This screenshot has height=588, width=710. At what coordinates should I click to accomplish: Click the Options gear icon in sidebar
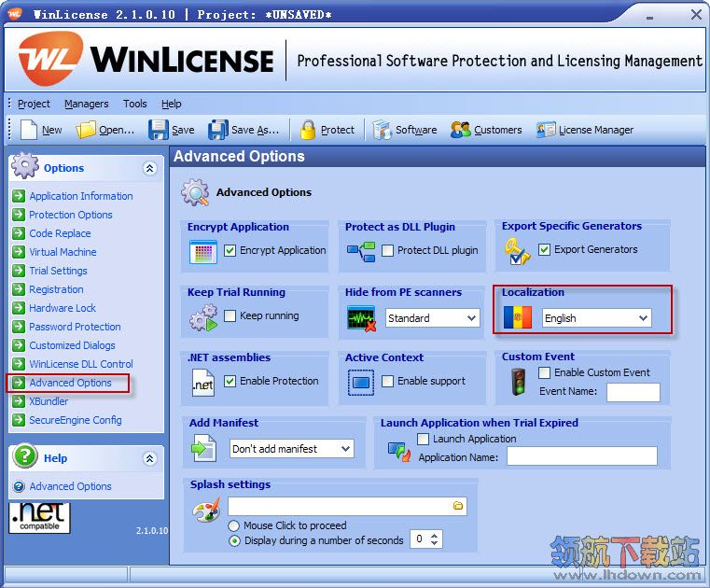(x=25, y=165)
